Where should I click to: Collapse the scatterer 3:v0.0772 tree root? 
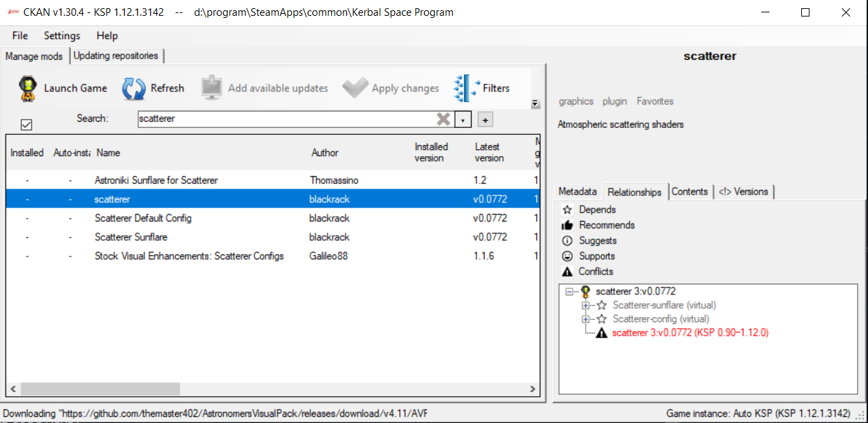pyautogui.click(x=568, y=291)
